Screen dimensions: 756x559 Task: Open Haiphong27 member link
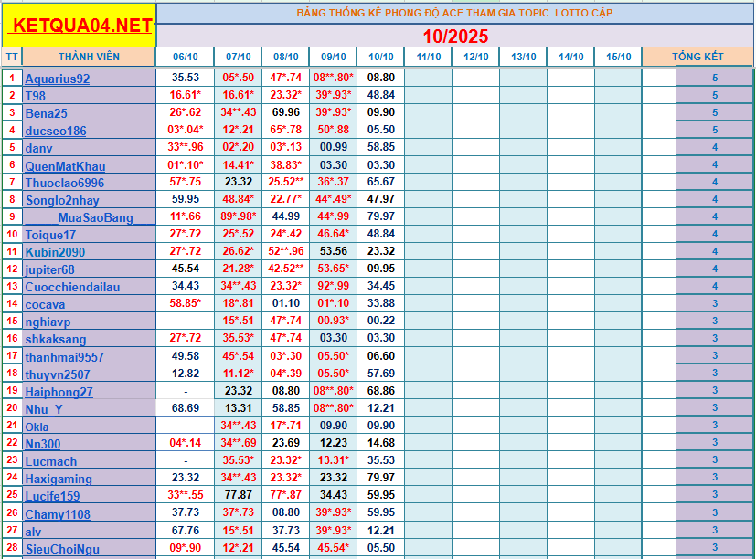(x=59, y=392)
